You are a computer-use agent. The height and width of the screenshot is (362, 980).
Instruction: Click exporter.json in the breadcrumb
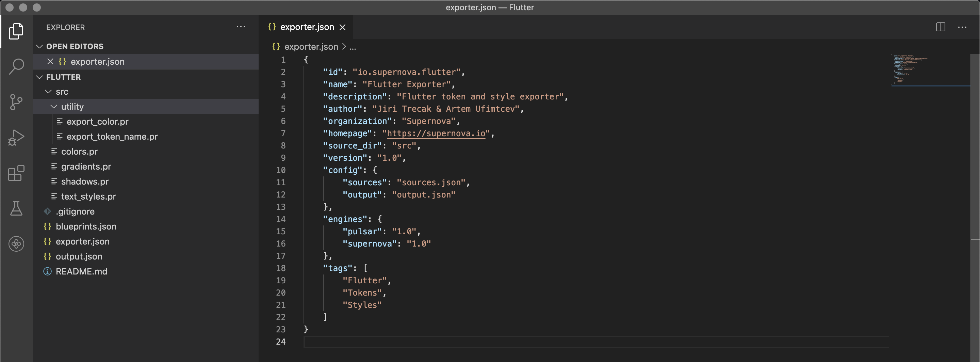click(x=311, y=47)
